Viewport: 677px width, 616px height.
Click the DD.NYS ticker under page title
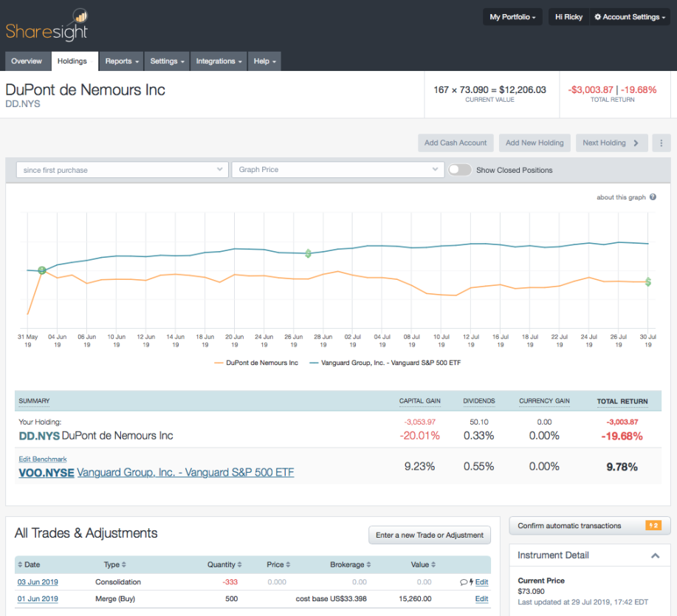[x=22, y=104]
